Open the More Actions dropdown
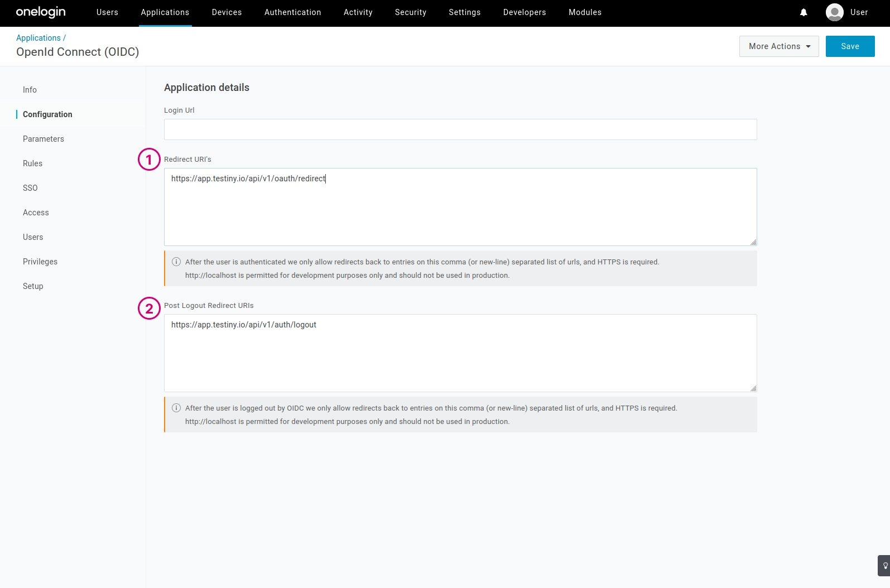Screen dimensions: 890x588 [x=779, y=46]
